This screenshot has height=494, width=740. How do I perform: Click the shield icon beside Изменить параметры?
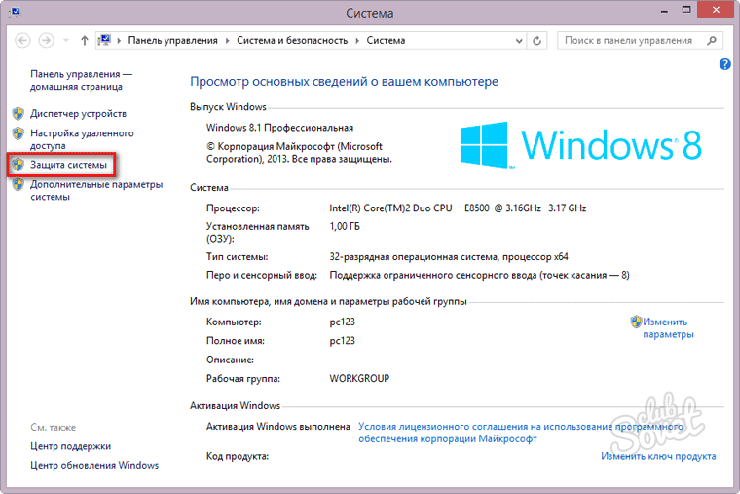coord(636,322)
